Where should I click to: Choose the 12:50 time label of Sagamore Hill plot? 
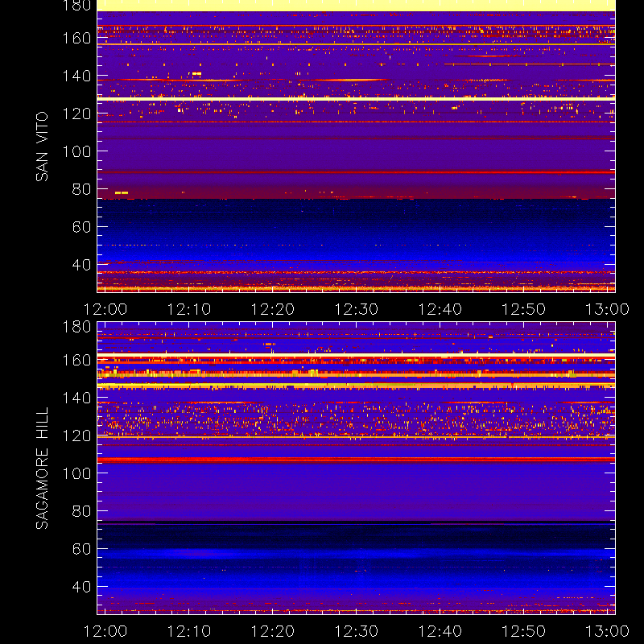click(524, 631)
